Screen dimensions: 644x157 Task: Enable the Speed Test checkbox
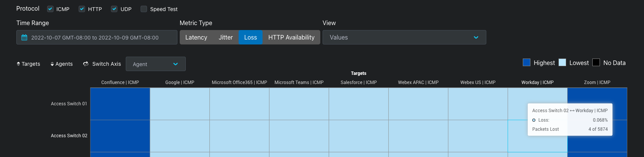pyautogui.click(x=144, y=9)
